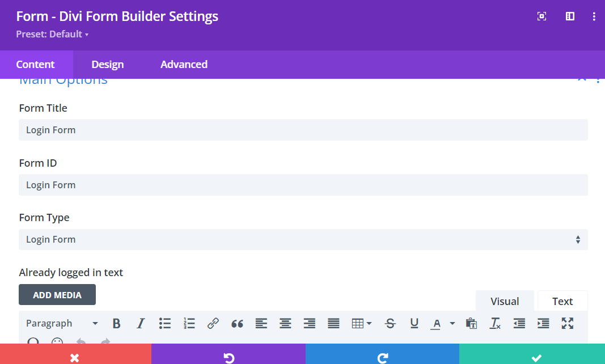This screenshot has width=605, height=364.
Task: Open the Advanced settings tab
Action: point(184,64)
